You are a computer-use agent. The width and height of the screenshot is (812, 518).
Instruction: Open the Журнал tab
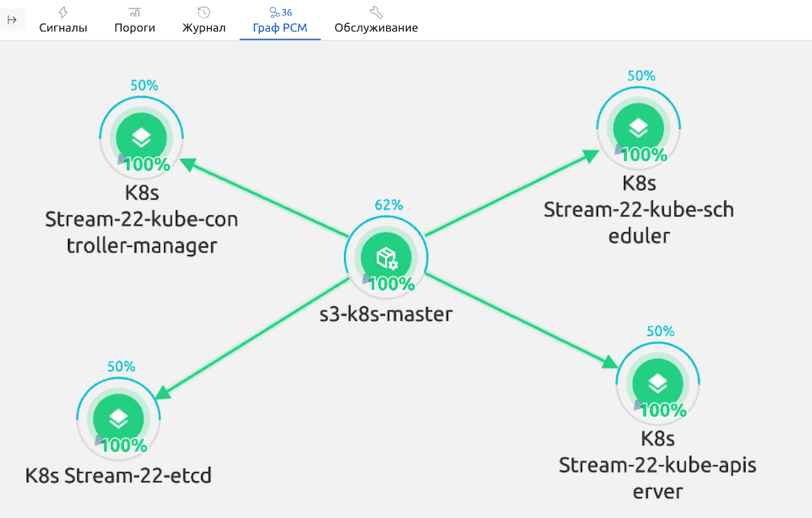(203, 21)
